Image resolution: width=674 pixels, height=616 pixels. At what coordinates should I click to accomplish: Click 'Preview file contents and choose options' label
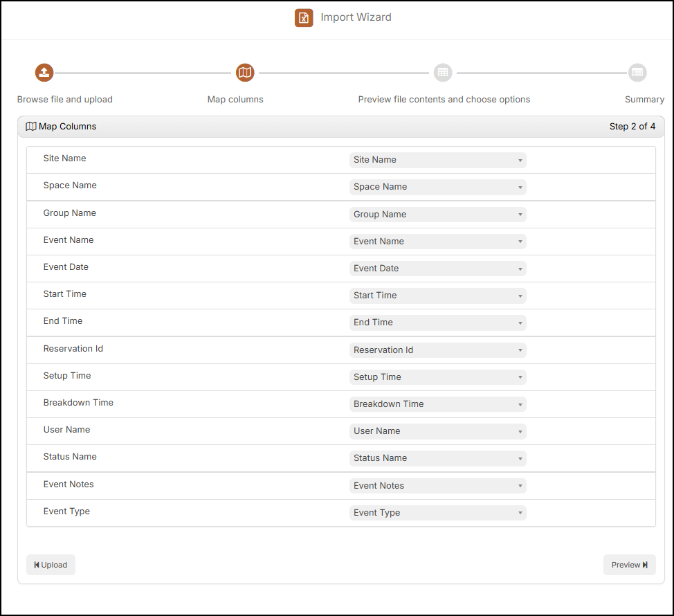[x=444, y=99]
